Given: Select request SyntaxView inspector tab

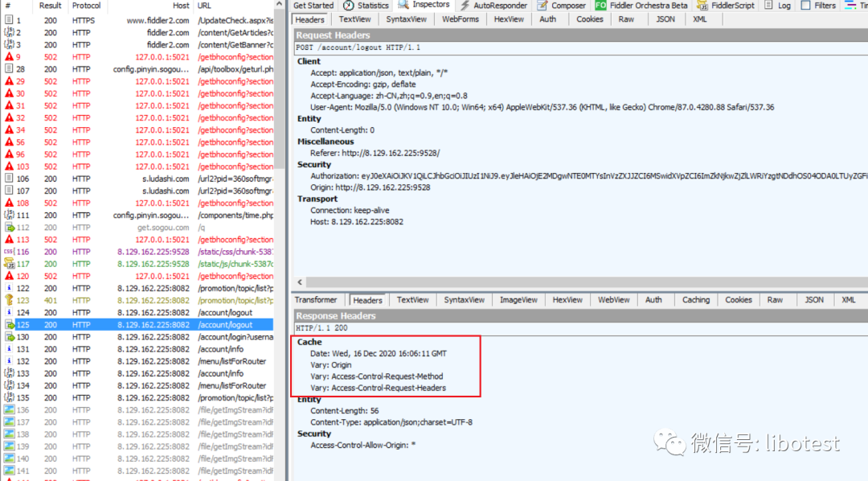Looking at the screenshot, I should tap(407, 19).
